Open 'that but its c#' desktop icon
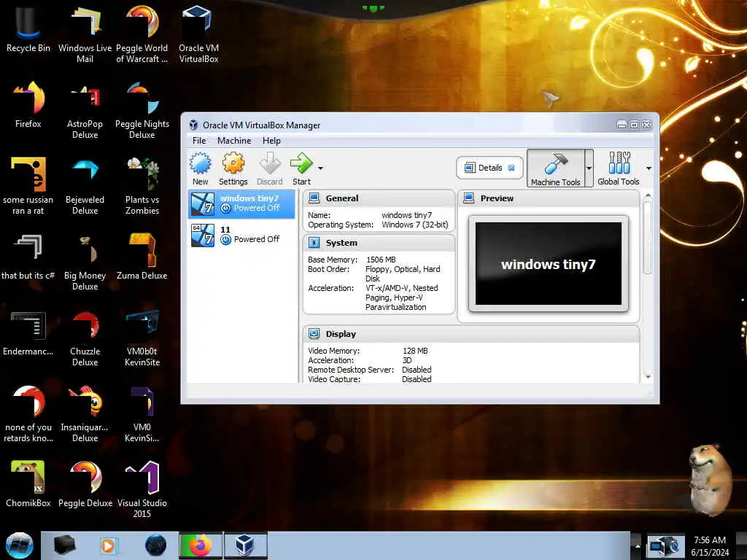The width and height of the screenshot is (747, 560). pyautogui.click(x=28, y=256)
